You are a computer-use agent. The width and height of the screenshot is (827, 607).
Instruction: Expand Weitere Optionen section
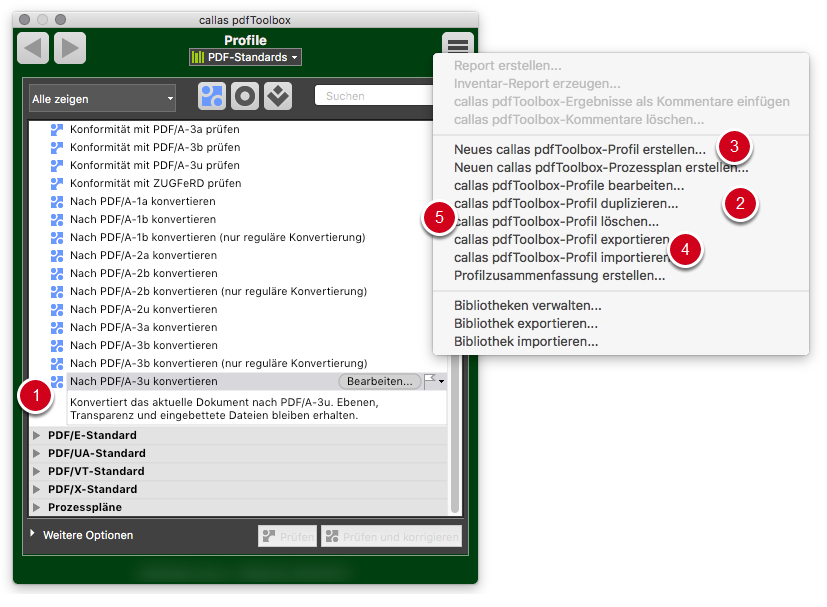(33, 534)
